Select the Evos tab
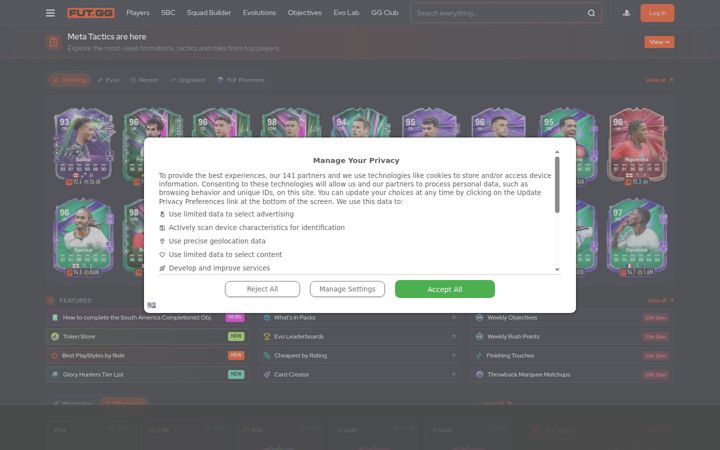This screenshot has width=720, height=450. click(x=108, y=80)
